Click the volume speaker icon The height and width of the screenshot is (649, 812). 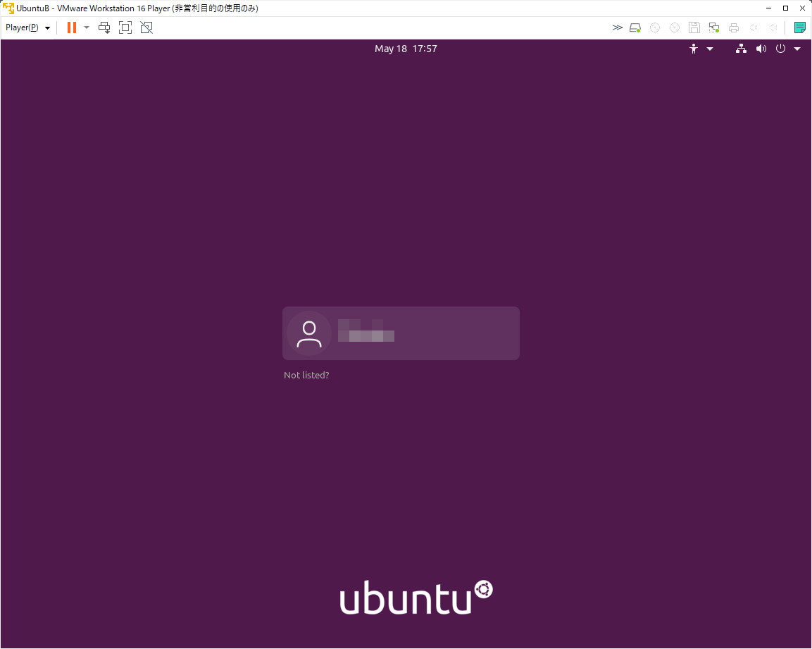pos(761,49)
